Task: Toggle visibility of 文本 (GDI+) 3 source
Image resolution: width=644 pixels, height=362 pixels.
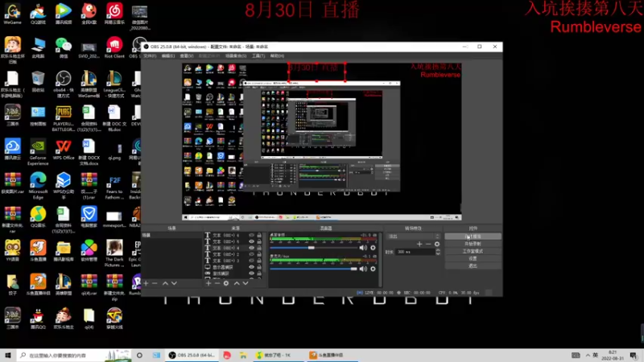Action: (x=251, y=261)
